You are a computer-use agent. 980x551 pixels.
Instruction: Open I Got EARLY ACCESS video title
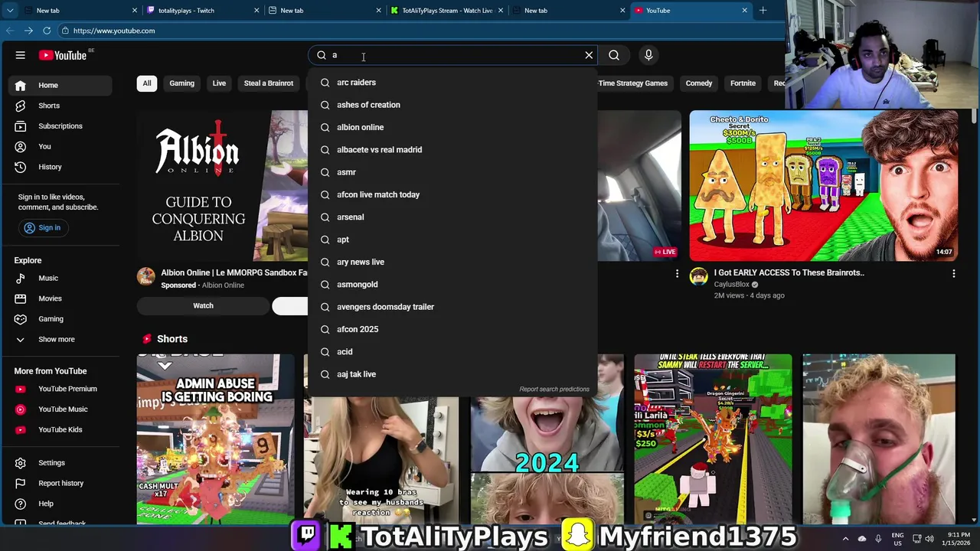789,272
